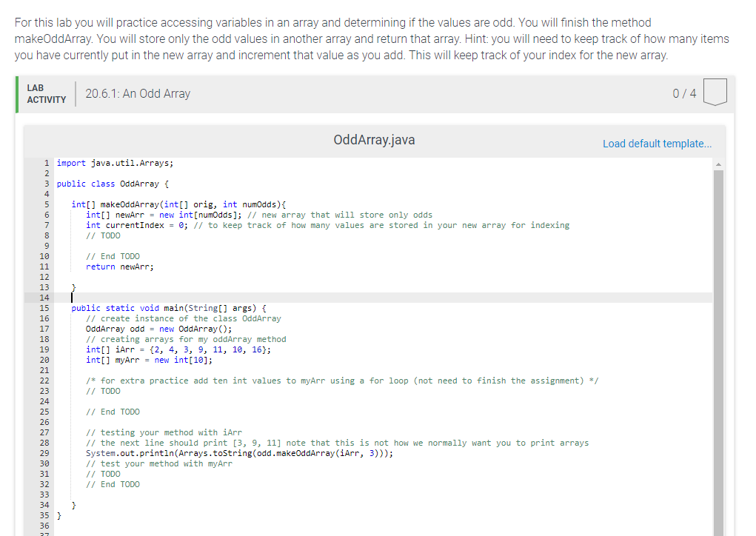
Task: Place cursor on empty line 24
Action: click(x=384, y=401)
